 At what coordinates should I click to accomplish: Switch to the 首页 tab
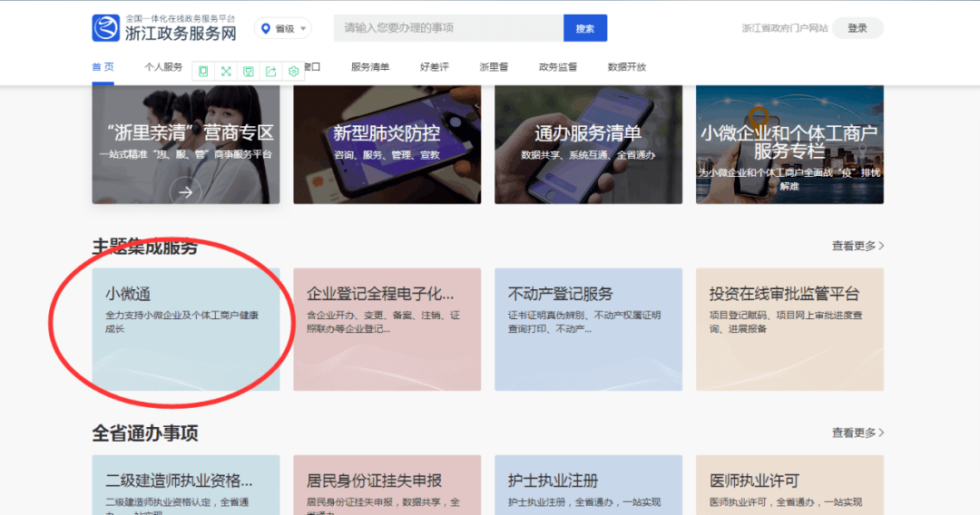(x=103, y=67)
